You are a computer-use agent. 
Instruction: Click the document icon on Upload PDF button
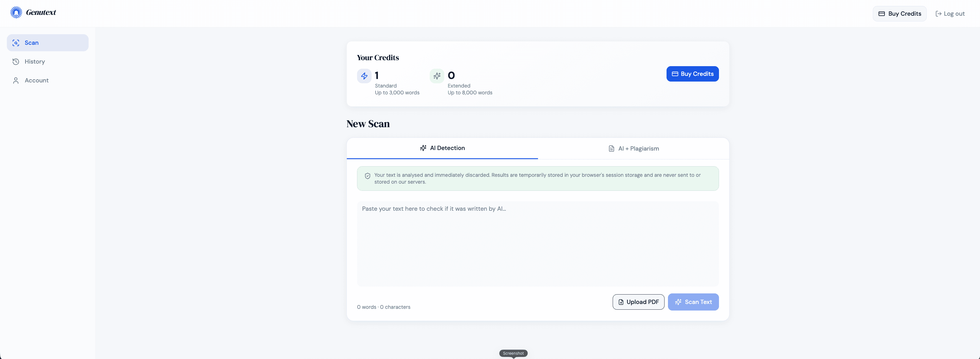click(621, 301)
